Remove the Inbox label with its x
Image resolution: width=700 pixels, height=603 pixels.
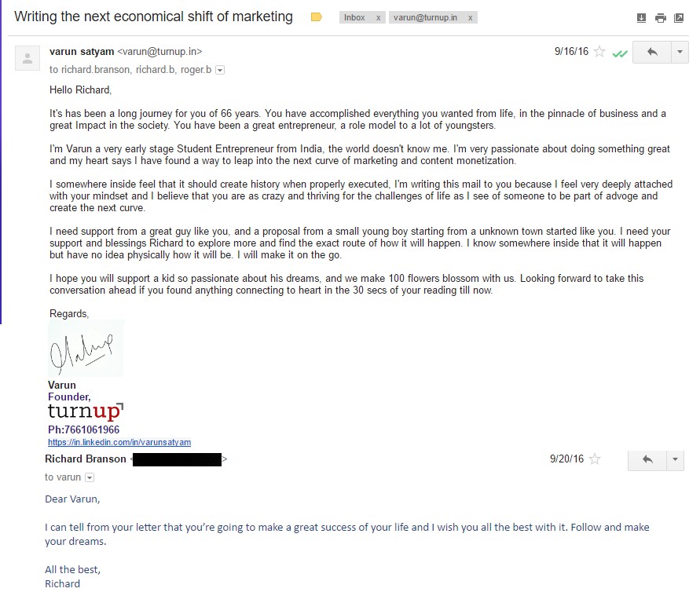(379, 17)
